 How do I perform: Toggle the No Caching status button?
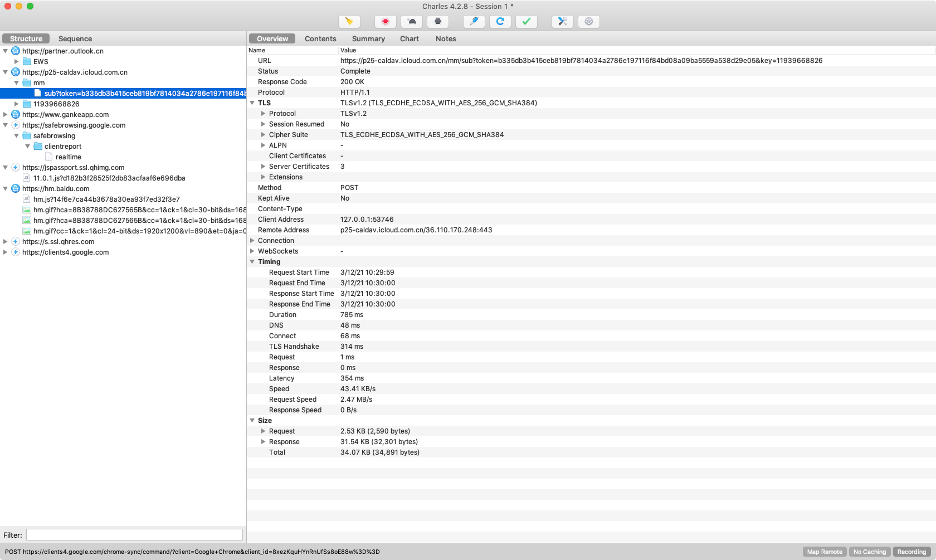[x=870, y=552]
